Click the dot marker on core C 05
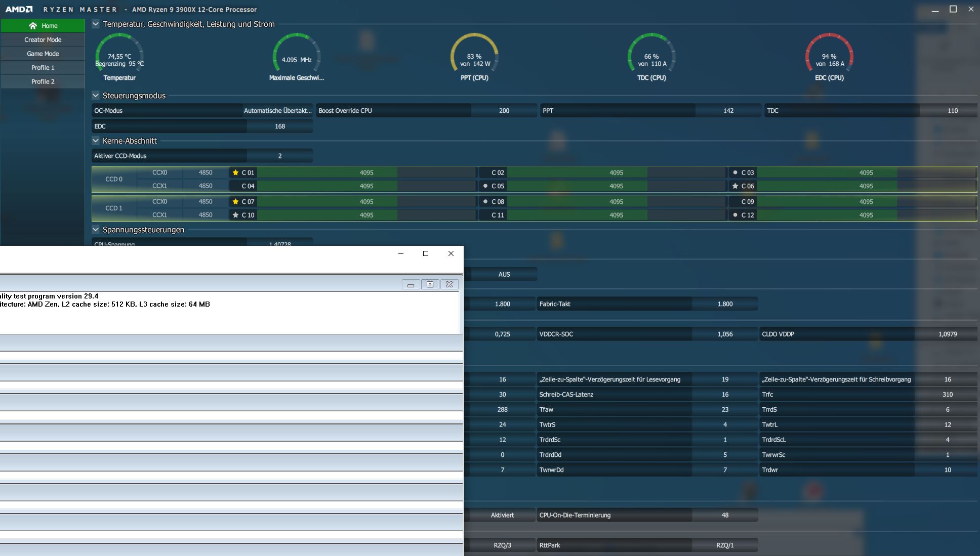 pyautogui.click(x=485, y=186)
